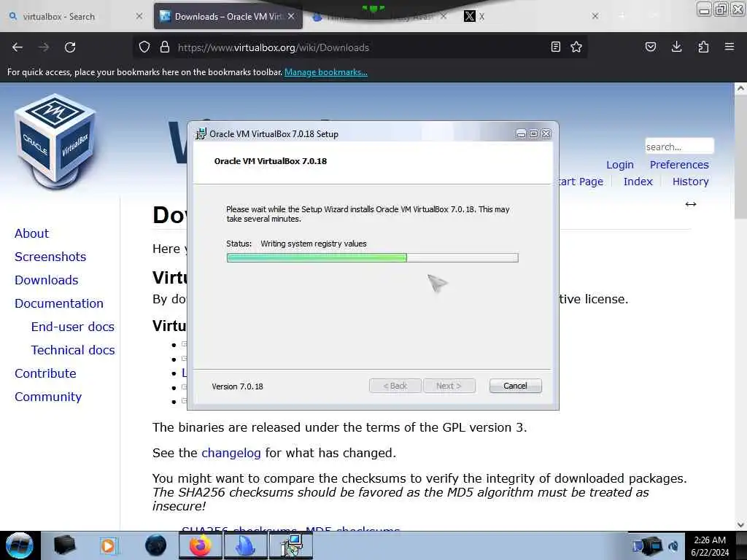The width and height of the screenshot is (747, 560).
Task: Open the Manage bookmarks link
Action: [326, 72]
